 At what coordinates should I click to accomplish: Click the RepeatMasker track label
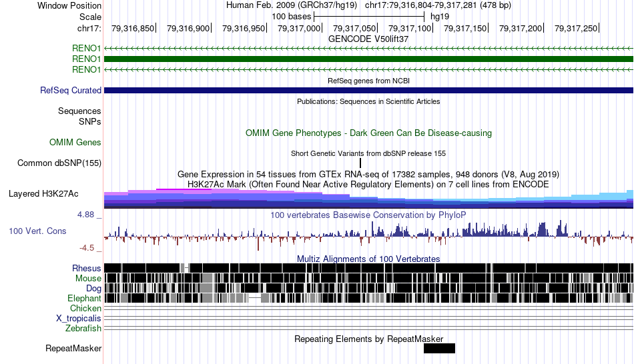[x=73, y=348]
